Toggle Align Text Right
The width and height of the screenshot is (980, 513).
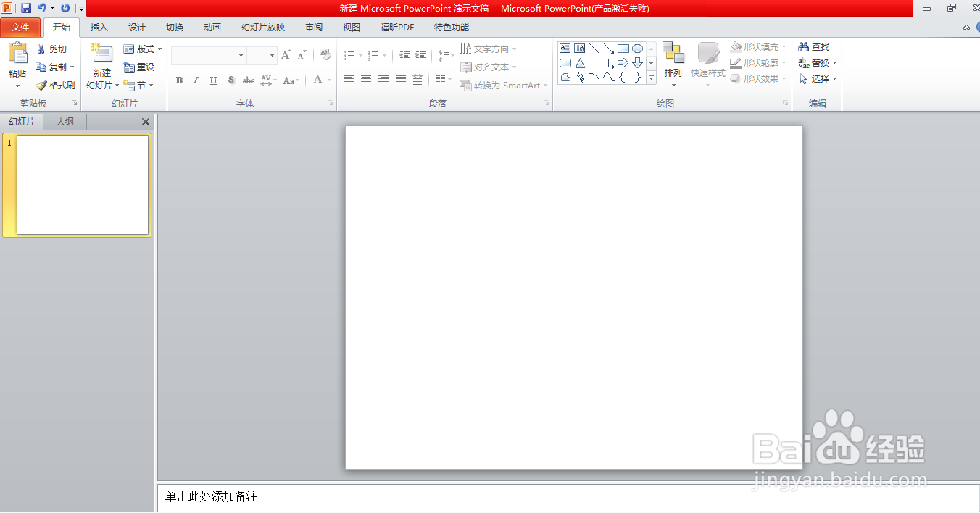tap(383, 80)
